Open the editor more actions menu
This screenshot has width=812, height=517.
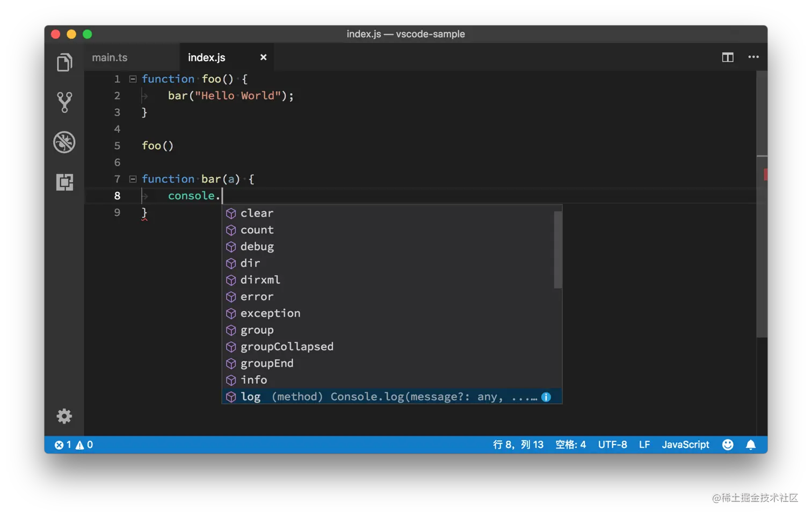point(753,57)
